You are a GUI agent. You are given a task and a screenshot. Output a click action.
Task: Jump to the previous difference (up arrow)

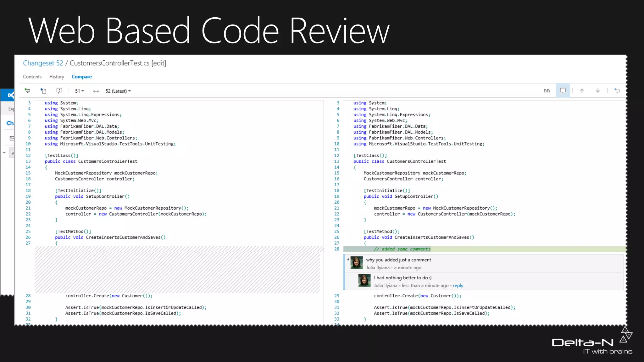coord(582,91)
